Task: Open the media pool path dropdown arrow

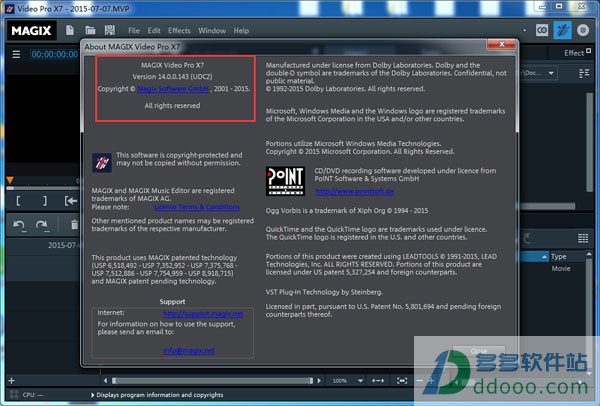Action: 551,73
